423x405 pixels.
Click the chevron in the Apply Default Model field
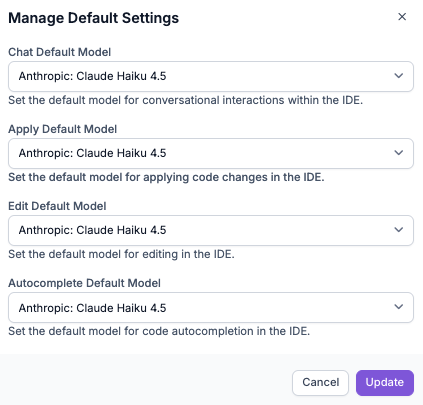(x=399, y=153)
